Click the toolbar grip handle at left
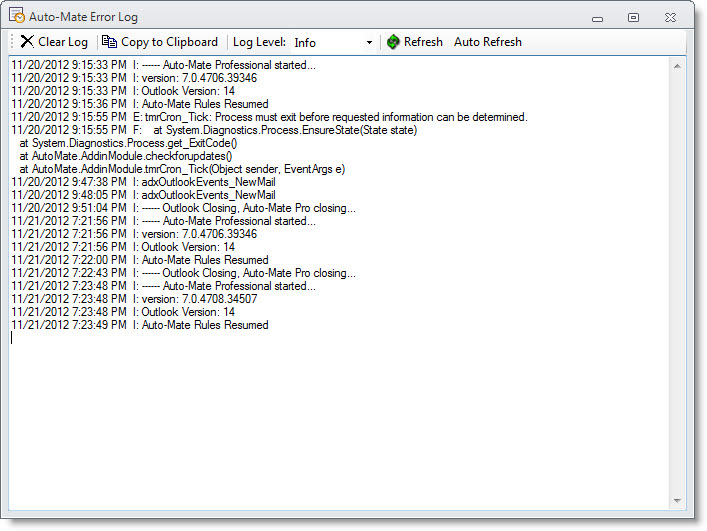707x531 pixels. 12,42
